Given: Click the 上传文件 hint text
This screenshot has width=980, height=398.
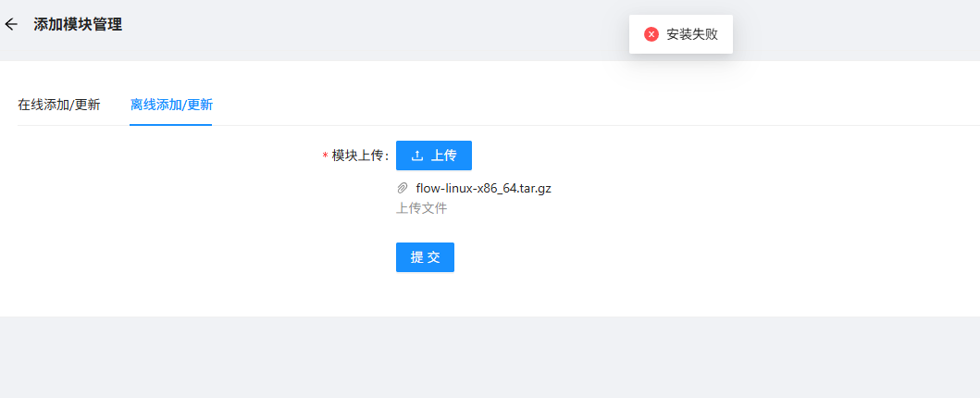Looking at the screenshot, I should 422,208.
